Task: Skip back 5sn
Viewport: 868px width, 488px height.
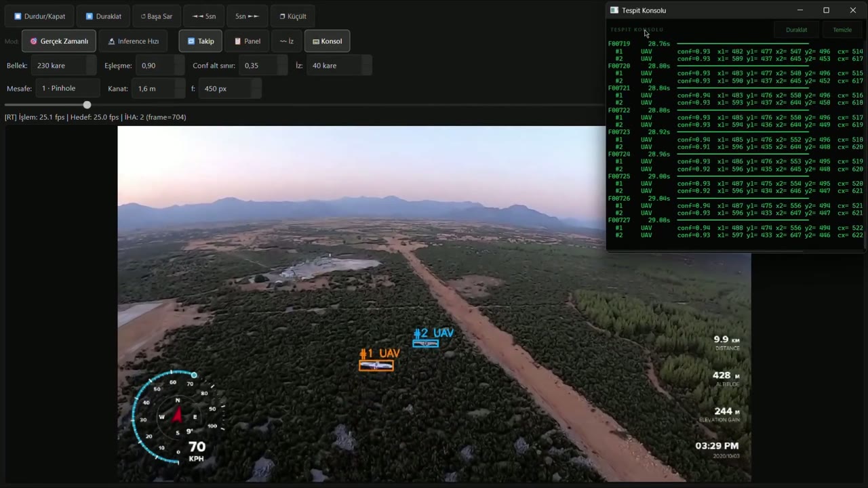Action: tap(204, 16)
